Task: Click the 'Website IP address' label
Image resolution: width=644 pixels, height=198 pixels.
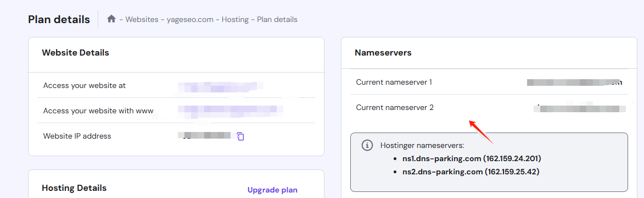Action: click(x=77, y=136)
